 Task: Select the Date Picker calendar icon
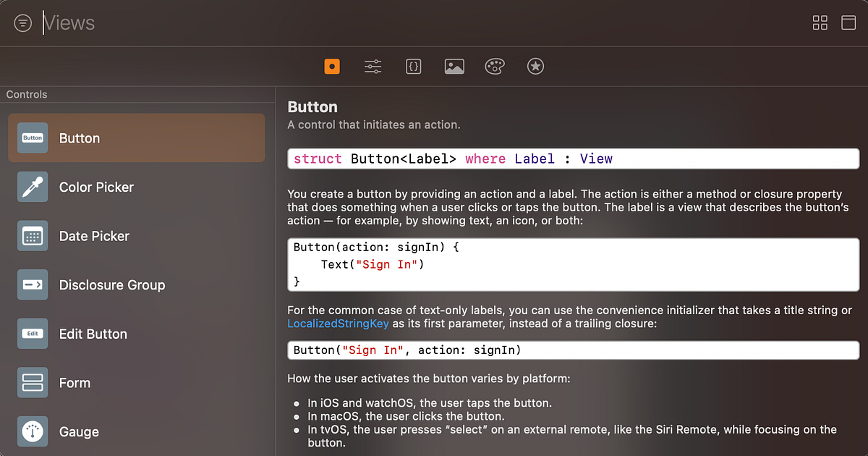click(32, 236)
